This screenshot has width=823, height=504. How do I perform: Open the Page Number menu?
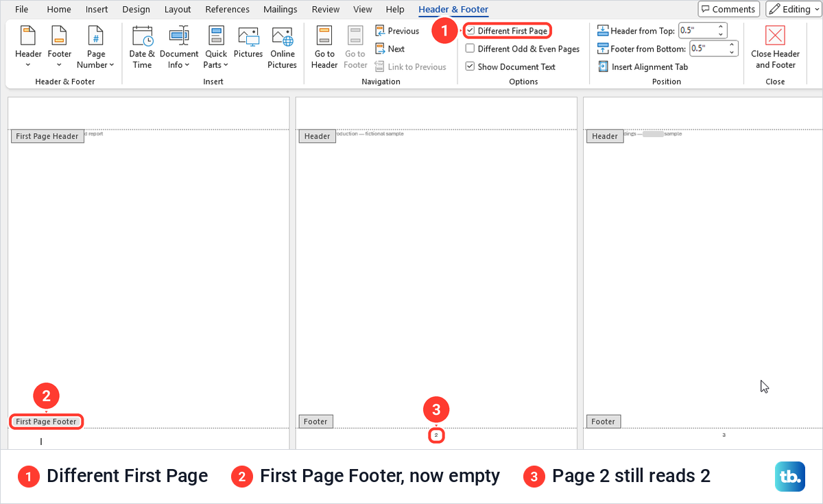coord(96,47)
